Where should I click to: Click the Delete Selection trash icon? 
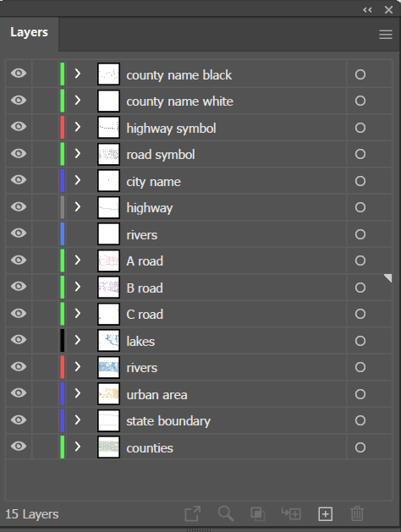[357, 513]
